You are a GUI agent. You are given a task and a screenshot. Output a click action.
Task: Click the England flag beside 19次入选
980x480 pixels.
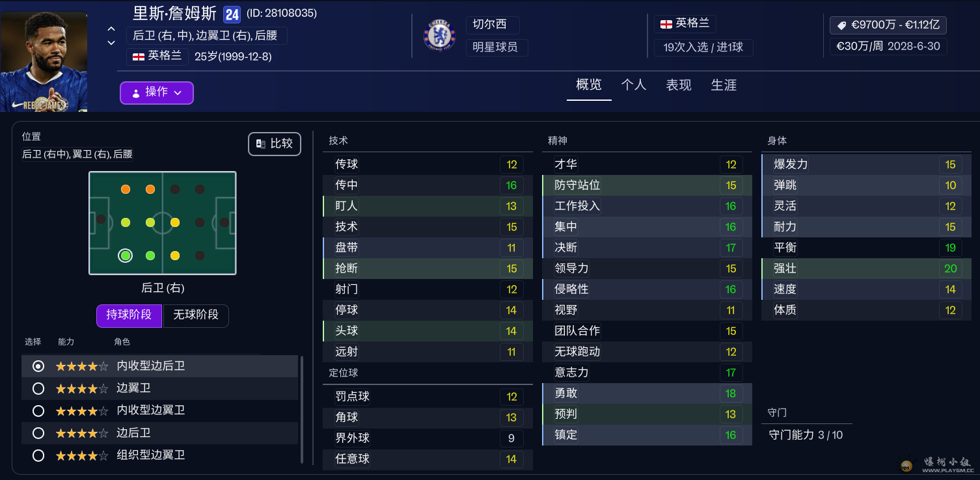point(666,24)
